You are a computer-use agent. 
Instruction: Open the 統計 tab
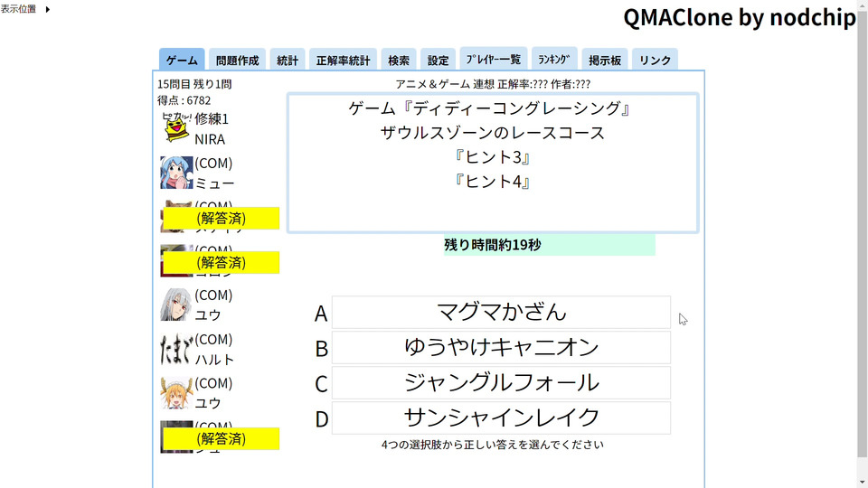288,60
